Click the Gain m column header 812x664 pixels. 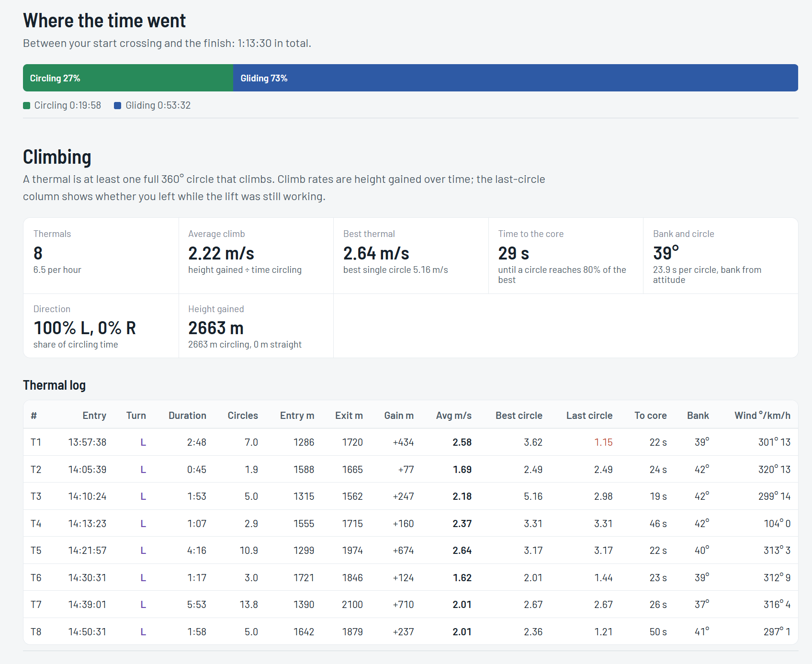pos(399,416)
